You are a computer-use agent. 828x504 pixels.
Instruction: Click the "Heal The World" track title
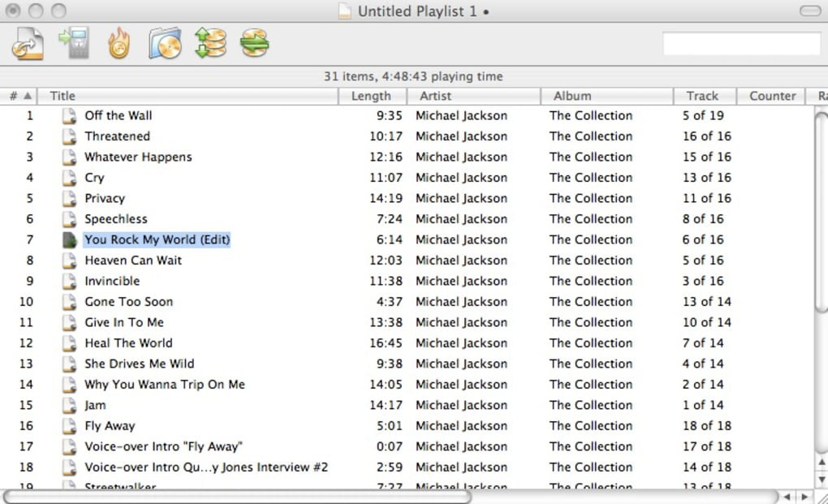pyautogui.click(x=128, y=343)
